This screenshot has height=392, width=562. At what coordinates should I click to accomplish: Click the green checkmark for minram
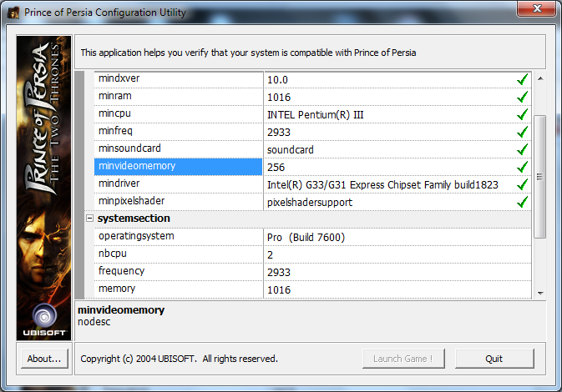[522, 97]
